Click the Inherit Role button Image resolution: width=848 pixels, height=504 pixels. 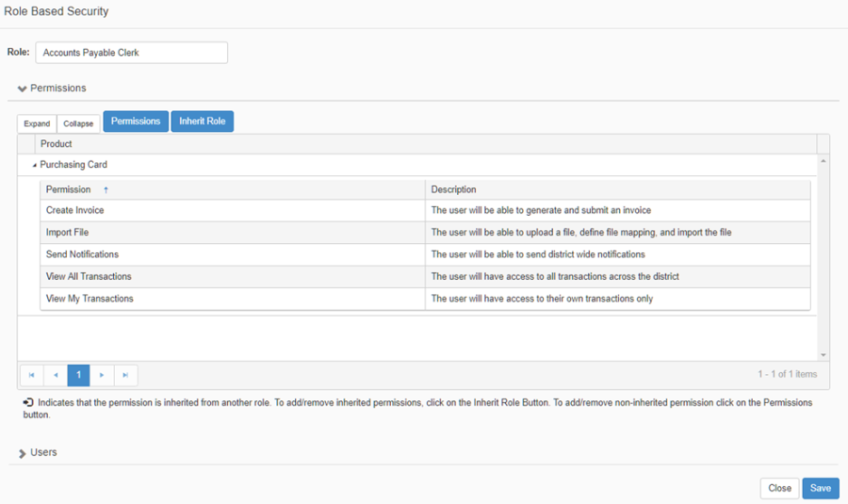[x=202, y=122]
